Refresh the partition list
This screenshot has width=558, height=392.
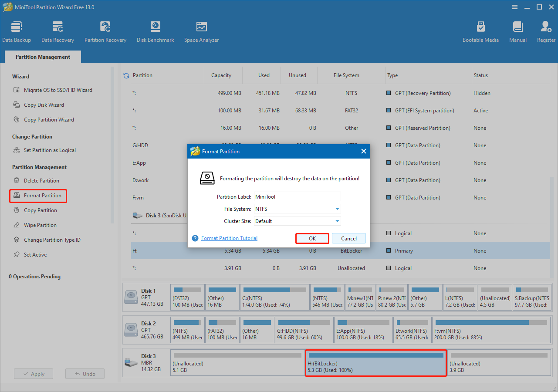(126, 75)
